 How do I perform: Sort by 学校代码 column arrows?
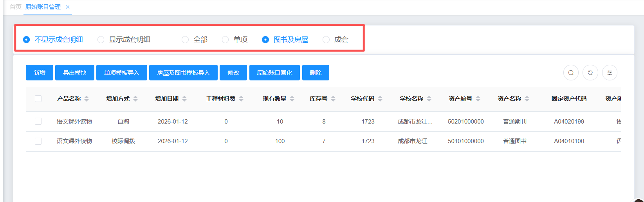click(x=380, y=99)
